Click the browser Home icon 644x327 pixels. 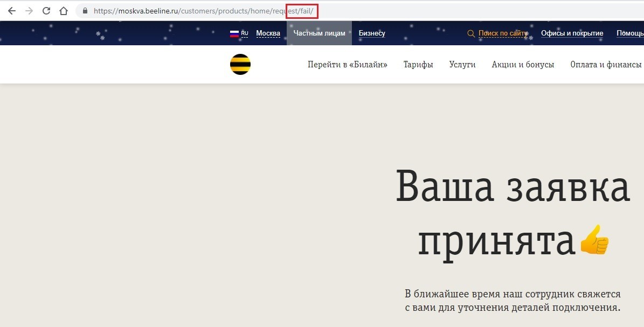[64, 11]
